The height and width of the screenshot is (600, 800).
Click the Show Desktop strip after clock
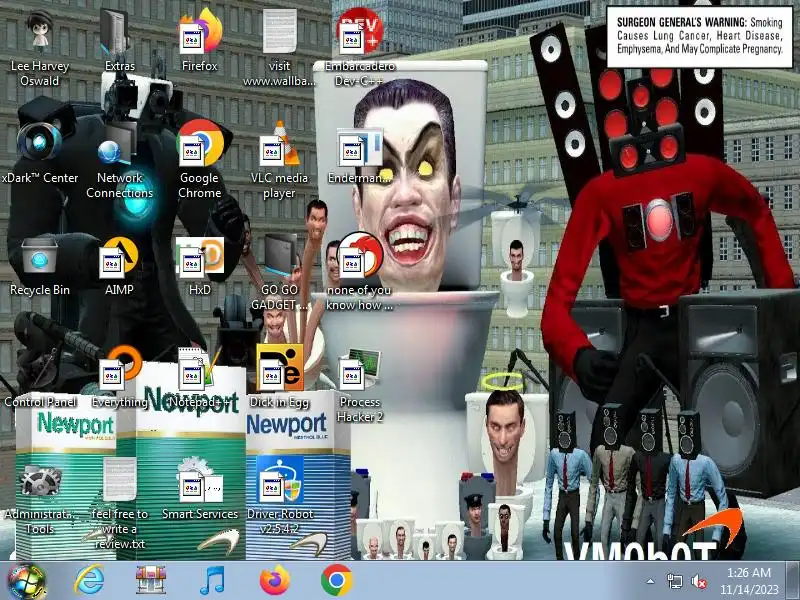(x=793, y=581)
